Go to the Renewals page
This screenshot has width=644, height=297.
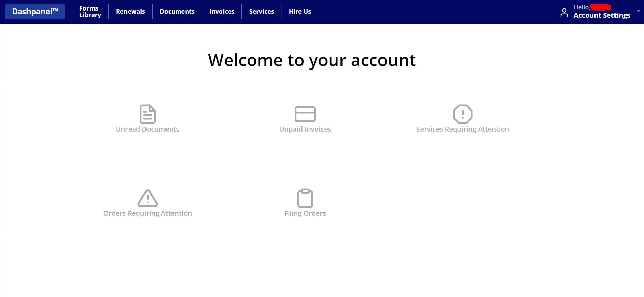130,12
